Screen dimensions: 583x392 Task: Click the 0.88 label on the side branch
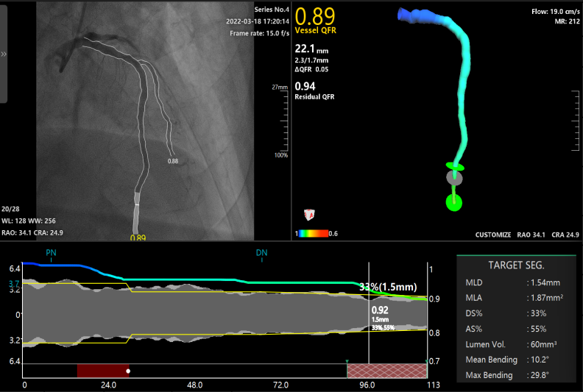(x=173, y=160)
